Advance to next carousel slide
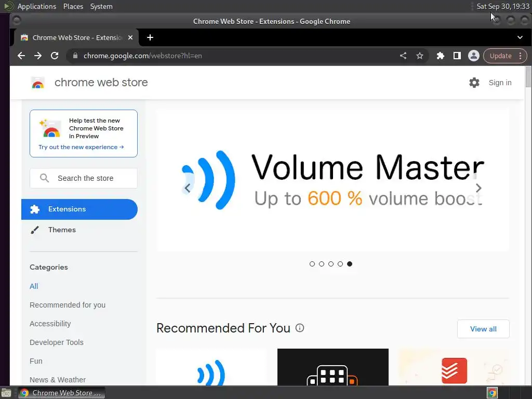532x399 pixels. point(478,188)
